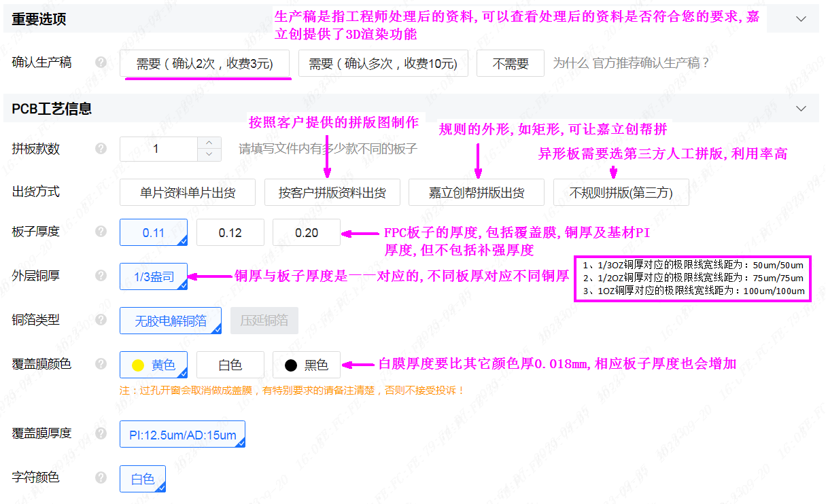Screen dimensions: 828x504
Task: Pick 黑色 coverlay film color
Action: (x=306, y=365)
